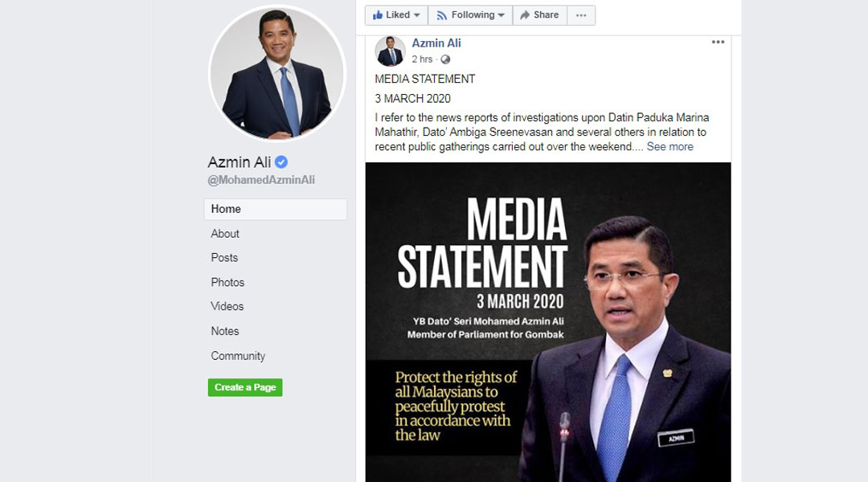Open the post options three-dot menu
The image size is (868, 482).
(x=718, y=42)
